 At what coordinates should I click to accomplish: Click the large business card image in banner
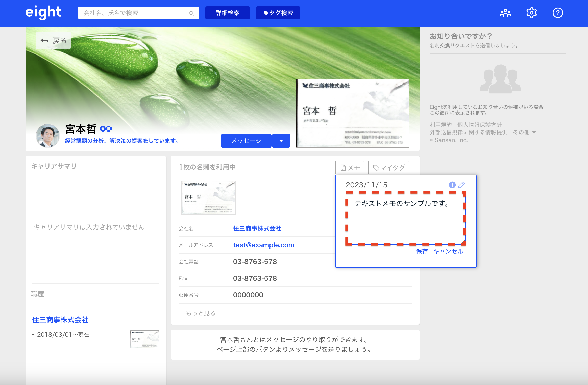(352, 113)
